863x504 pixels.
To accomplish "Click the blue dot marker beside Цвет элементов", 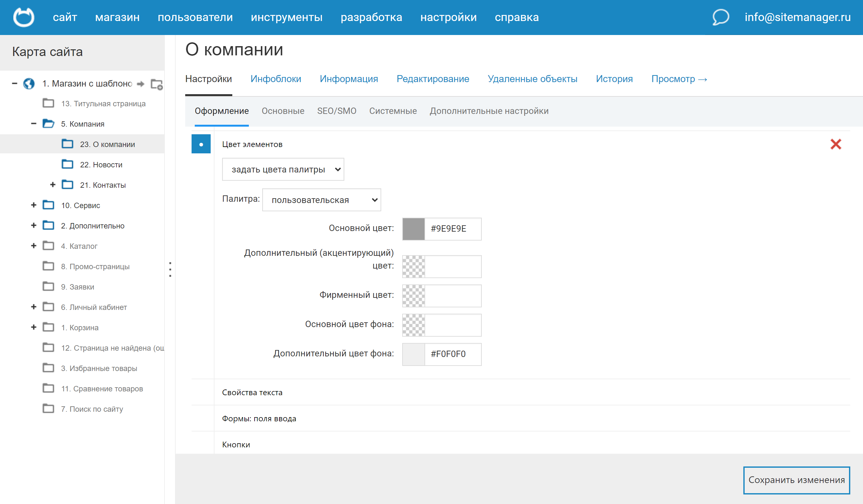I will (201, 144).
